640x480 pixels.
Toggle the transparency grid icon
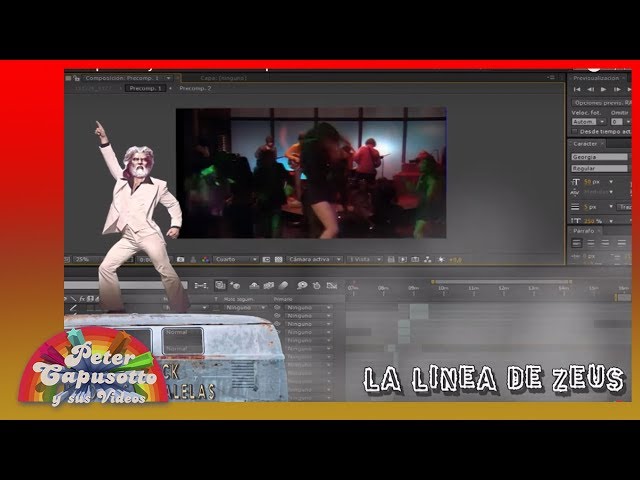(x=279, y=260)
